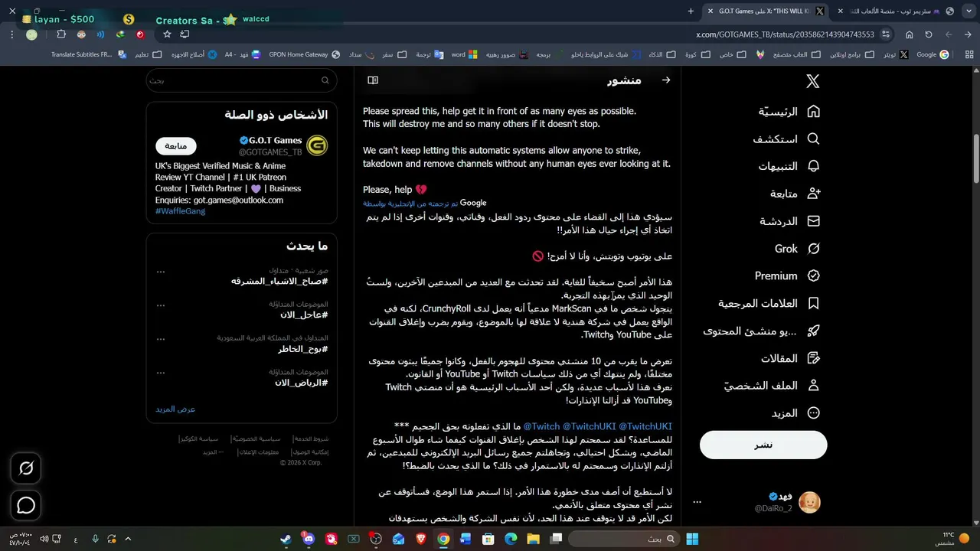Open the Google bookmark
The height and width of the screenshot is (551, 980).
point(933,54)
